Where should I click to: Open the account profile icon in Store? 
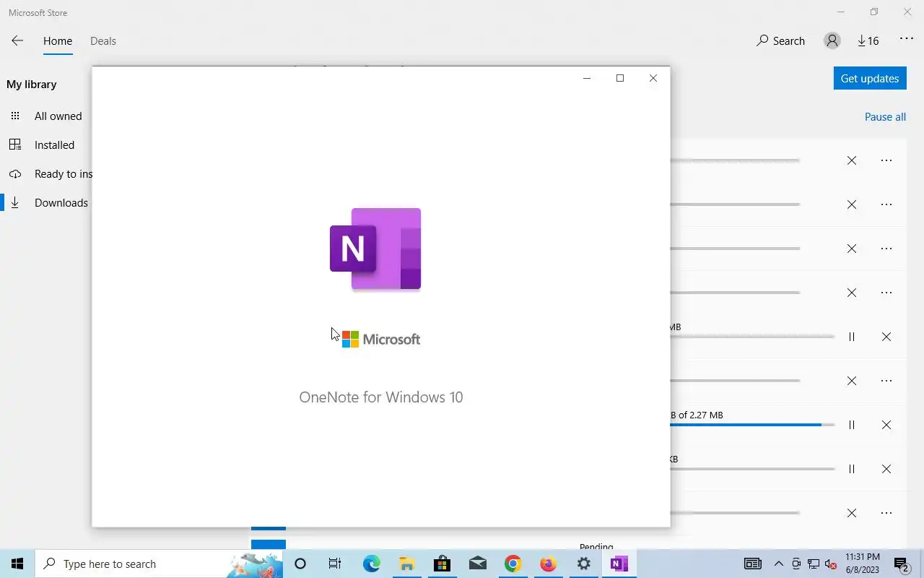tap(832, 41)
